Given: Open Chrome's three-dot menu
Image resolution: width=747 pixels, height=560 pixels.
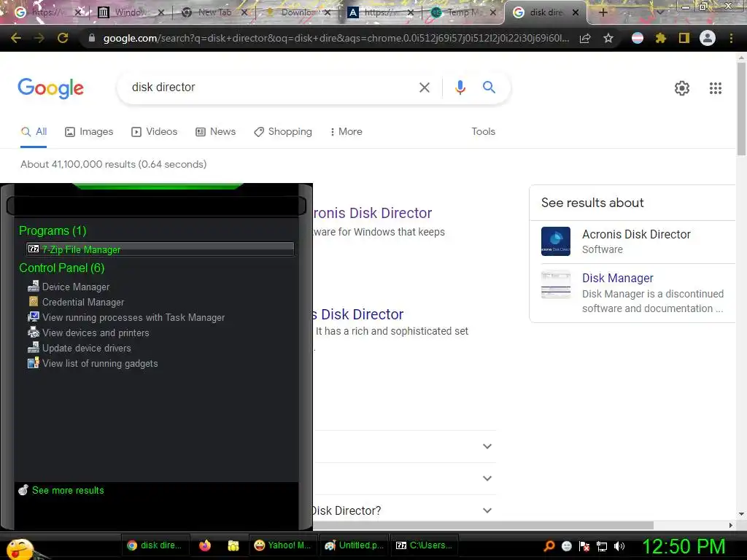Looking at the screenshot, I should (x=731, y=38).
